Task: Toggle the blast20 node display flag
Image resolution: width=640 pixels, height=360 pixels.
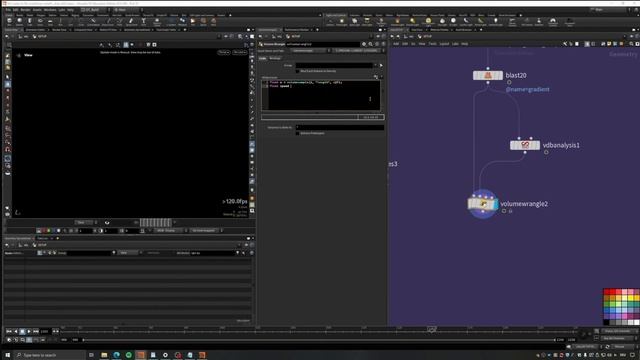Action: click(500, 76)
